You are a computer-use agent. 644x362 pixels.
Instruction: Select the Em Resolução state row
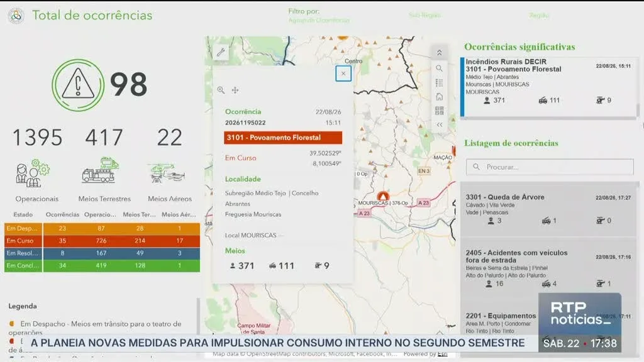pos(102,253)
